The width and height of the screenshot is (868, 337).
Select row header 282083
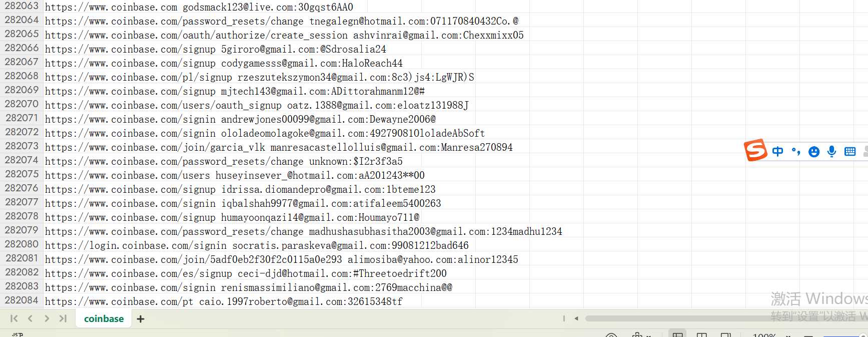[x=22, y=286]
